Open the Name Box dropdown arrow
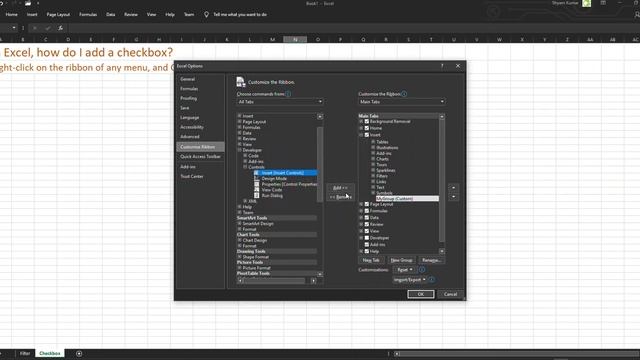This screenshot has height=360, width=640. 14,28
